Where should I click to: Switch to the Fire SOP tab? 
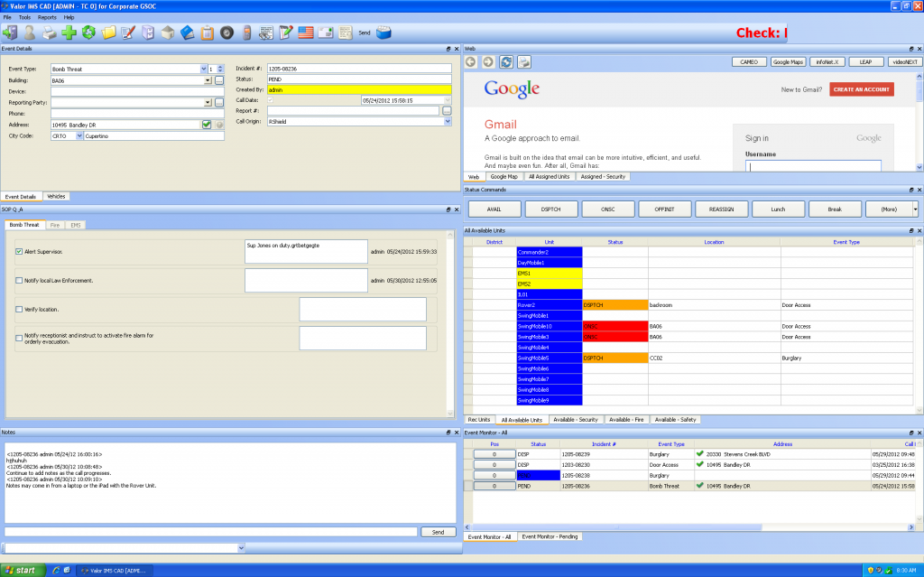tap(55, 225)
